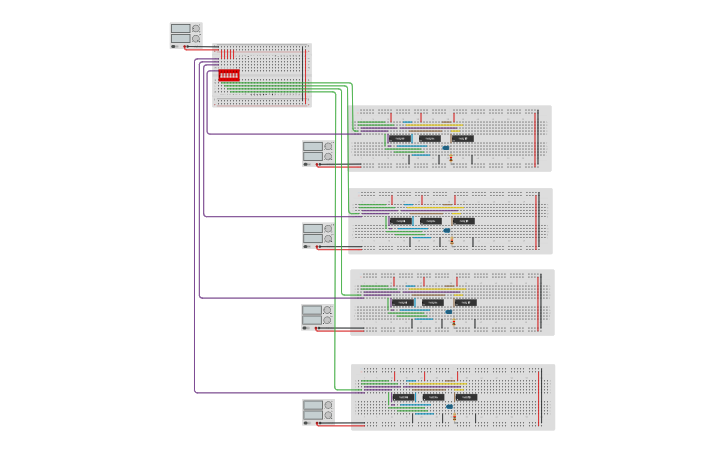Select the topmost power supply unit
The width and height of the screenshot is (725, 453).
pos(186,35)
